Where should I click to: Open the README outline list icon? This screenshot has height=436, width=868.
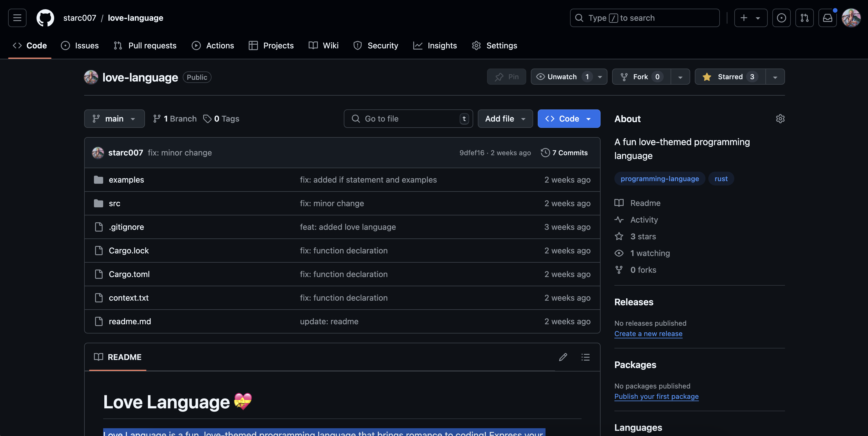[x=585, y=357]
